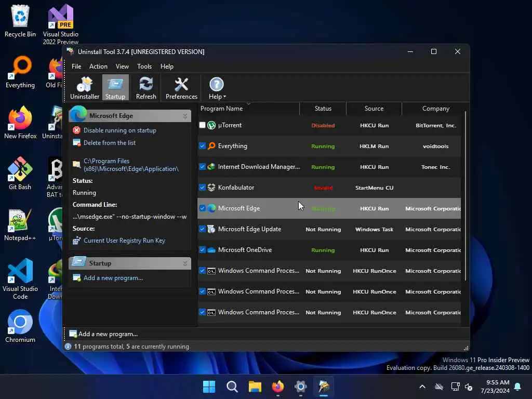Click the Edge logo in side panel header

(78, 114)
